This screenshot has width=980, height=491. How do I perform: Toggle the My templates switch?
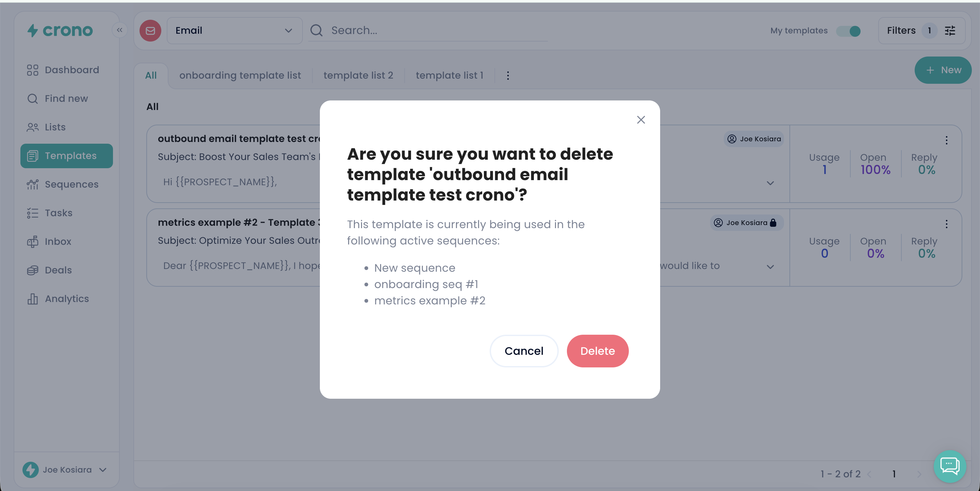848,31
